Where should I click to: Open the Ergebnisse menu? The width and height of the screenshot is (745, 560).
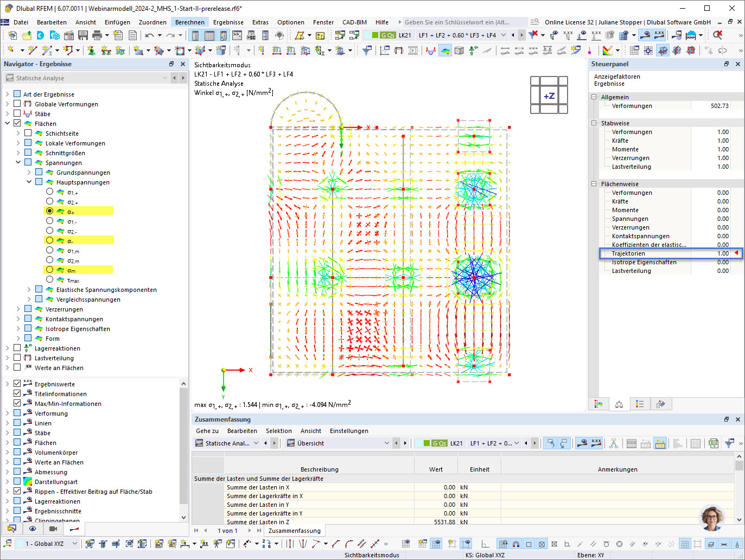click(x=228, y=22)
